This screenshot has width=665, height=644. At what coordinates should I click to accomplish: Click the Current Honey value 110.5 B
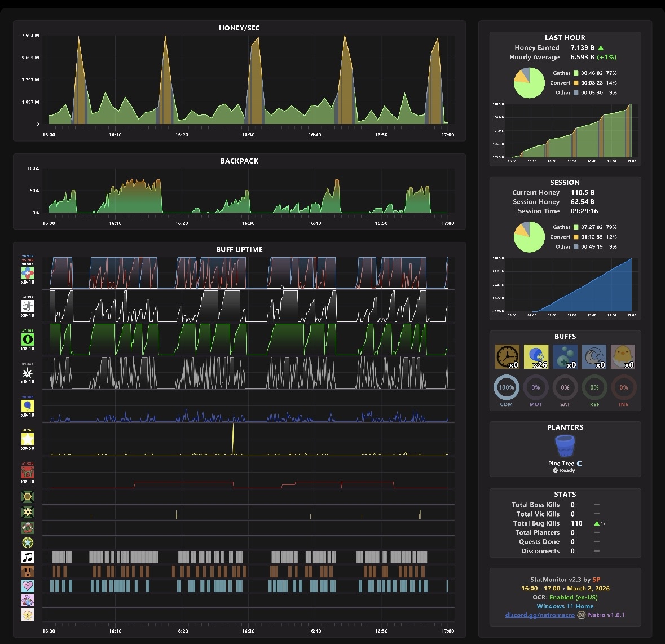pos(582,192)
